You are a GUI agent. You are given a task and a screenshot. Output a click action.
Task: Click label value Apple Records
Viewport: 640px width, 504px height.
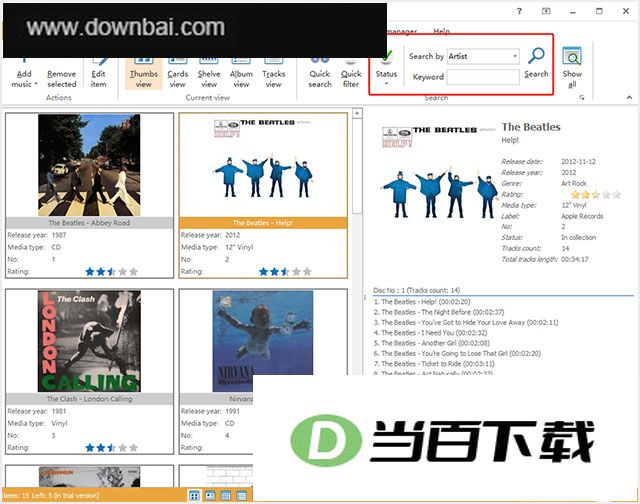click(582, 216)
